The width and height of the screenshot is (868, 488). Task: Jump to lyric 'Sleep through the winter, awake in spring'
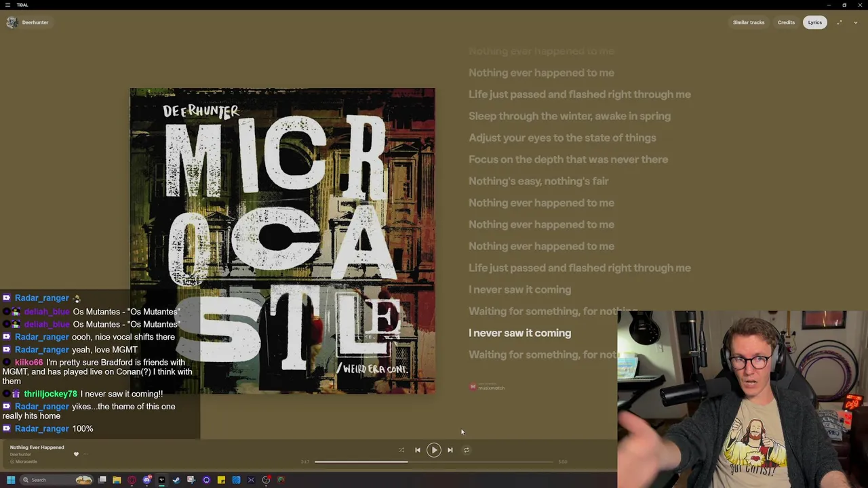[570, 116]
